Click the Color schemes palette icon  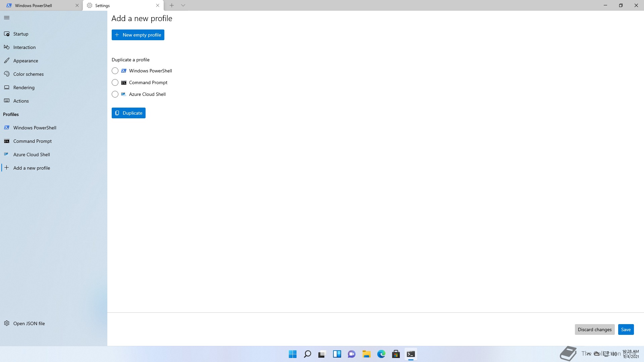[7, 74]
